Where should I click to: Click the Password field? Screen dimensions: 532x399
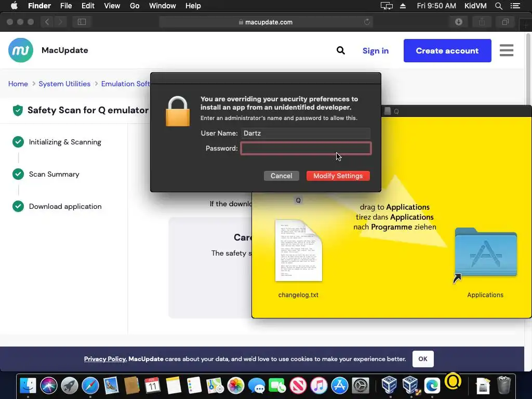coord(305,148)
